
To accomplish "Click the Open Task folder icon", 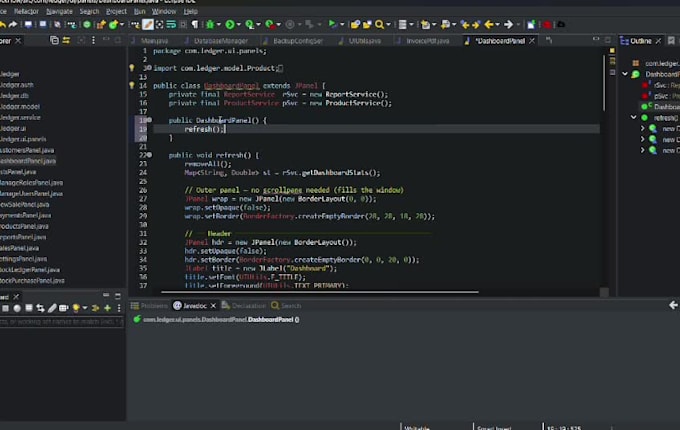I will [x=367, y=25].
